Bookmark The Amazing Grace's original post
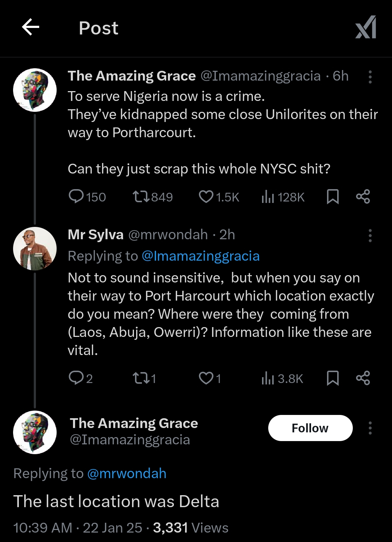The width and height of the screenshot is (392, 542). pos(333,196)
